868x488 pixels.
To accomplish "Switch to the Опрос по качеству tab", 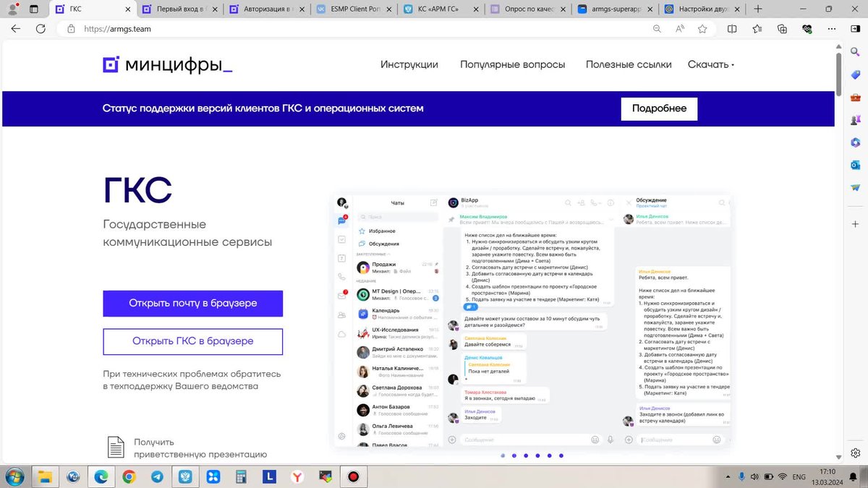I will click(x=527, y=9).
